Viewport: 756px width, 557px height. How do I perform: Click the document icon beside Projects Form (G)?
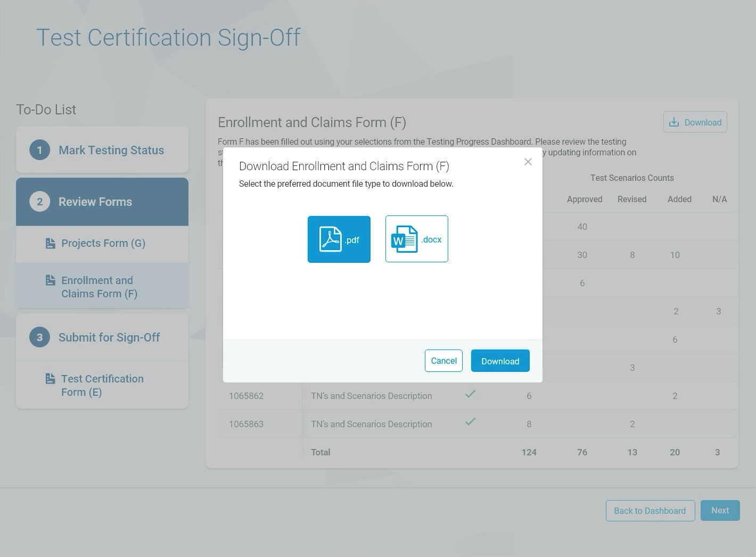(x=51, y=243)
